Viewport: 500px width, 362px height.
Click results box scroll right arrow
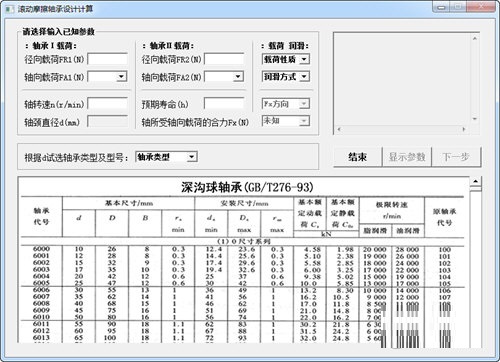point(464,129)
